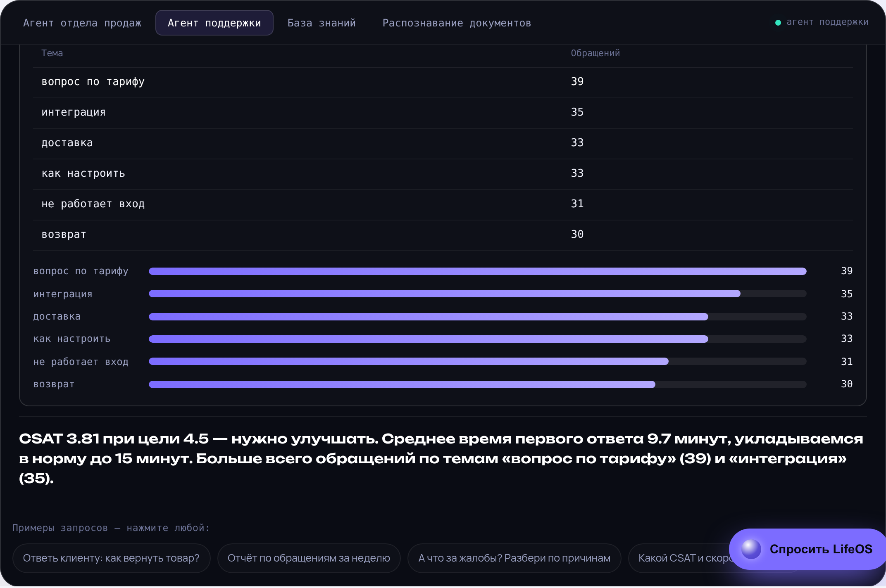
Task: Click value 31 in the table's Обращений column
Action: tap(577, 204)
